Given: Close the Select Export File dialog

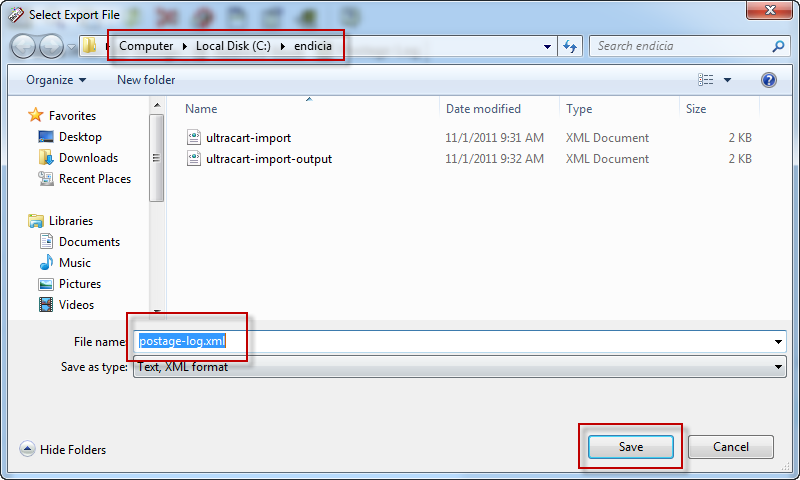Looking at the screenshot, I should [x=769, y=10].
